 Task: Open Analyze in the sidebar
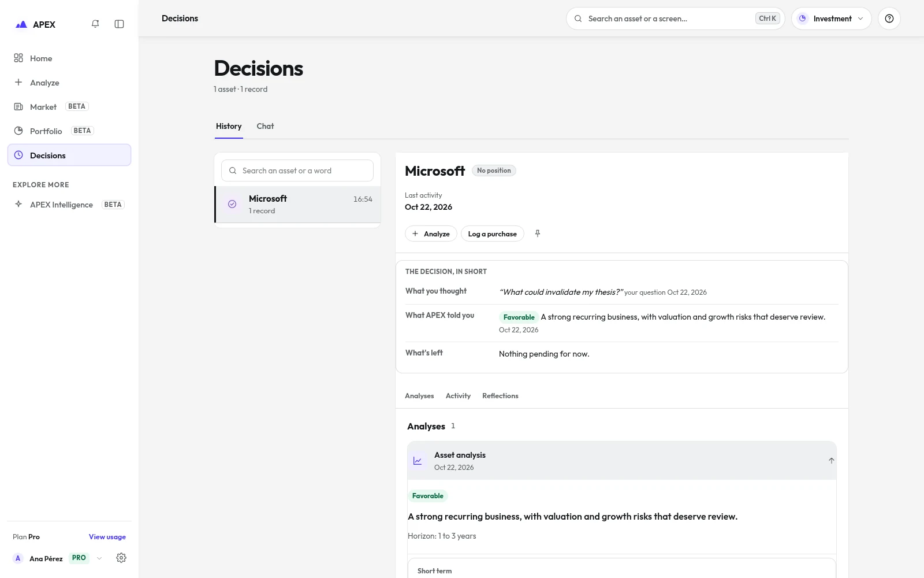point(69,83)
